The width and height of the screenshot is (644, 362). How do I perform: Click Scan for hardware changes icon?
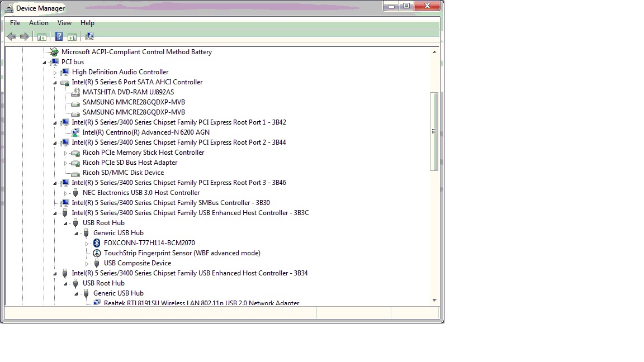tap(89, 36)
